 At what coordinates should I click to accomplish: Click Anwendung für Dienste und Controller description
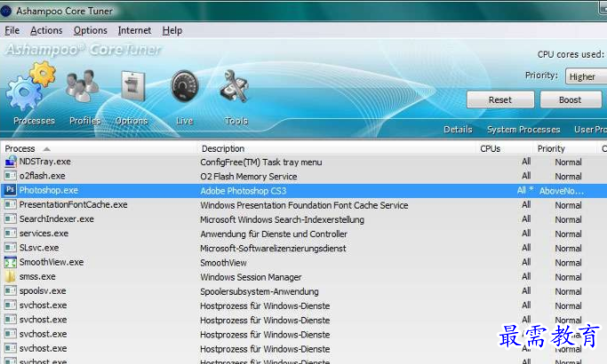[x=274, y=234]
